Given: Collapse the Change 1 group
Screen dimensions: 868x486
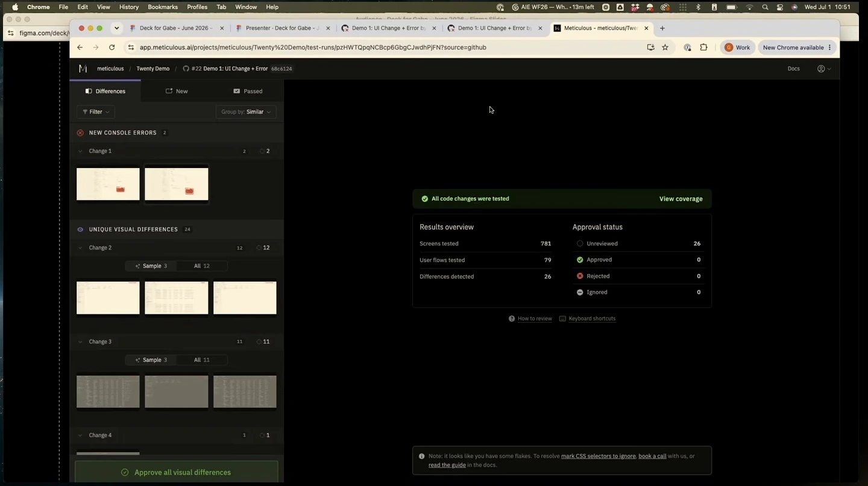Looking at the screenshot, I should pos(80,151).
